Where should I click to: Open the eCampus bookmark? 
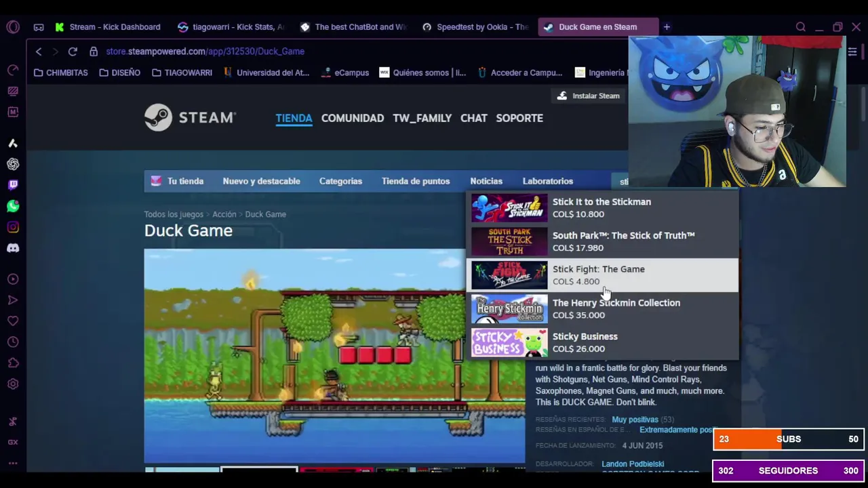(344, 73)
